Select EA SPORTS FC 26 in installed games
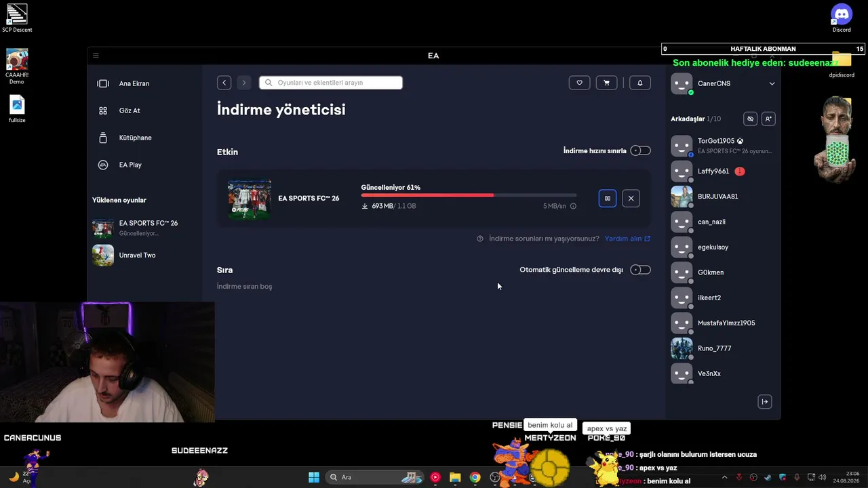868x488 pixels. pyautogui.click(x=144, y=228)
